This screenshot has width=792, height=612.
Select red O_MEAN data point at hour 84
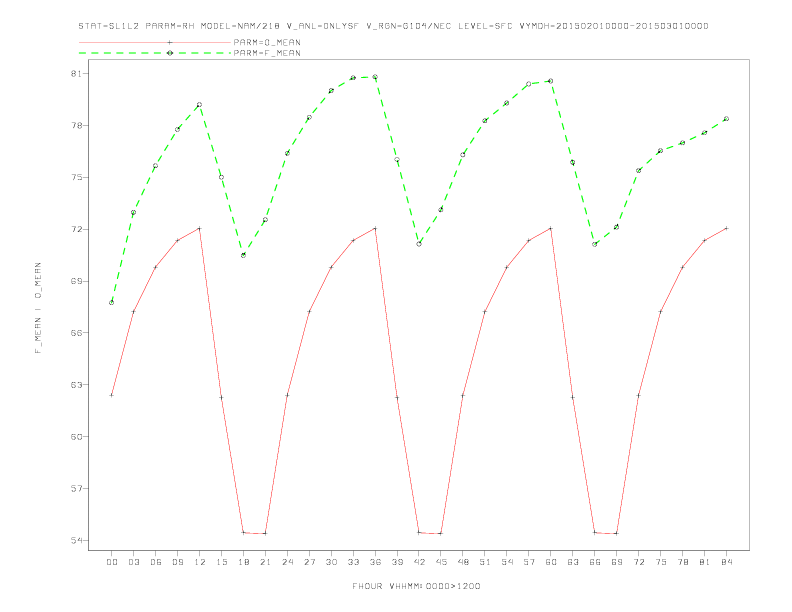pos(727,229)
